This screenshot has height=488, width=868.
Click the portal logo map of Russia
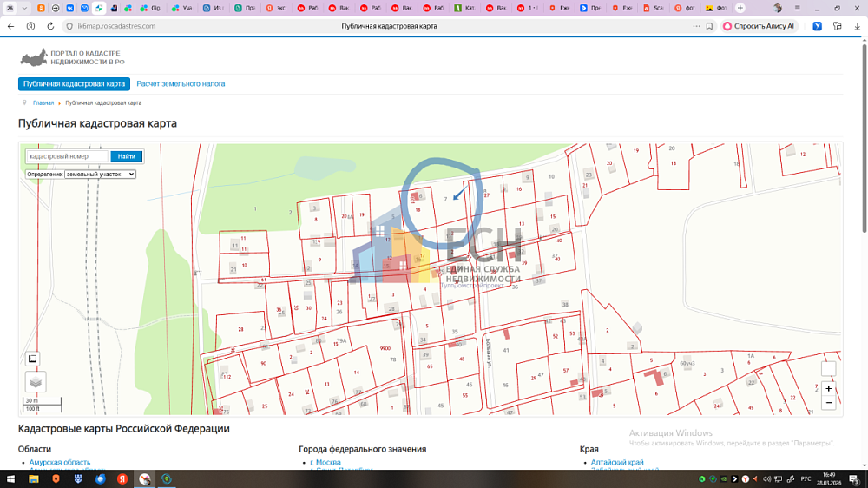pos(34,58)
